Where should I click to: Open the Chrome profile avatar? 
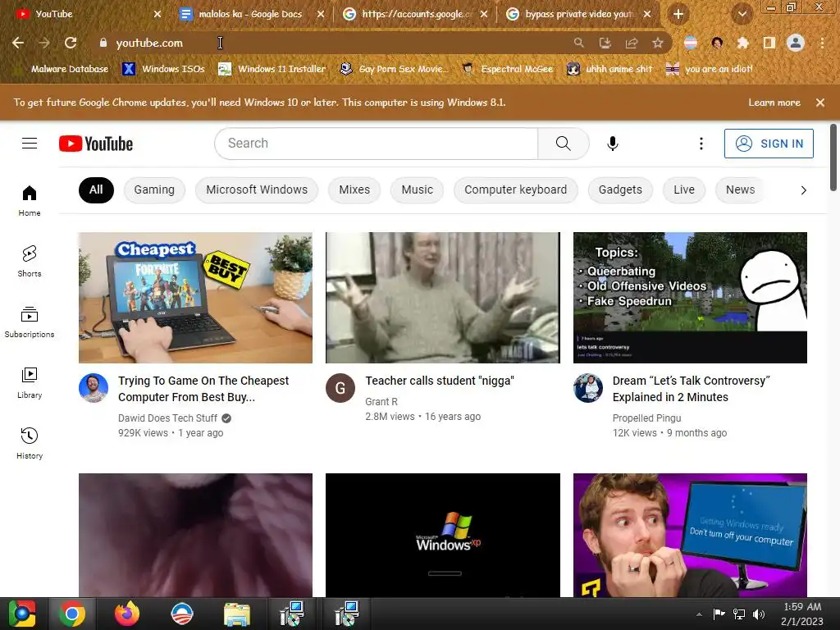tap(796, 43)
